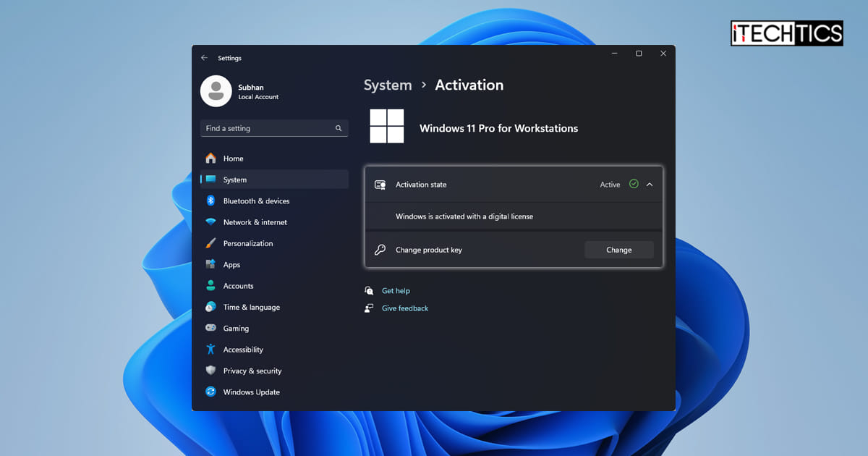This screenshot has height=456, width=868.
Task: Click the green Active status checkmark
Action: click(x=634, y=184)
